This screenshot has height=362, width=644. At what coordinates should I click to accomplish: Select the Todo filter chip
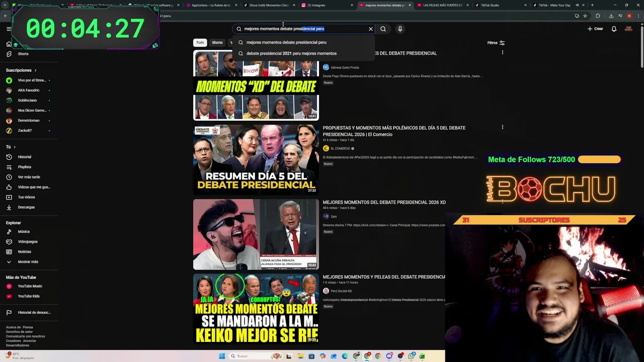click(x=200, y=43)
